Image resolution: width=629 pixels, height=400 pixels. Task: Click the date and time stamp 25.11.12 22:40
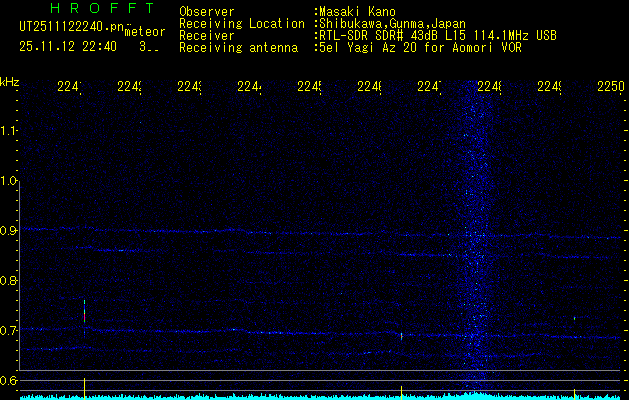point(66,46)
